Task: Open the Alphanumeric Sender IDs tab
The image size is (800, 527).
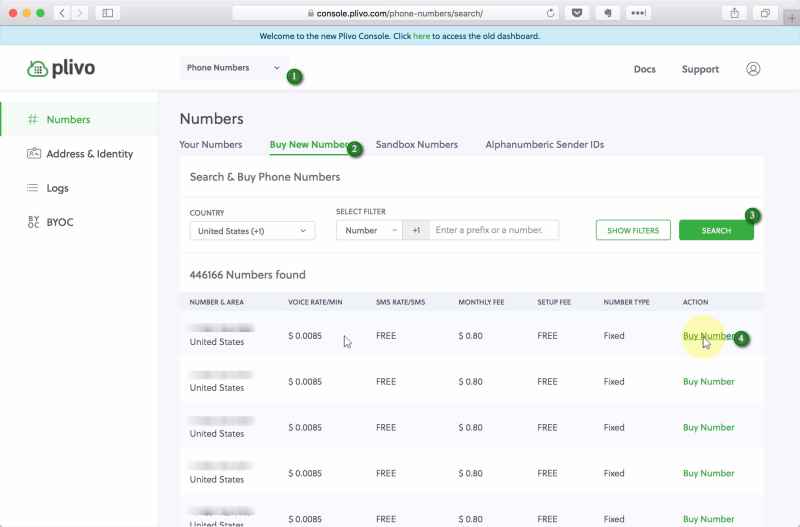Action: 544,145
